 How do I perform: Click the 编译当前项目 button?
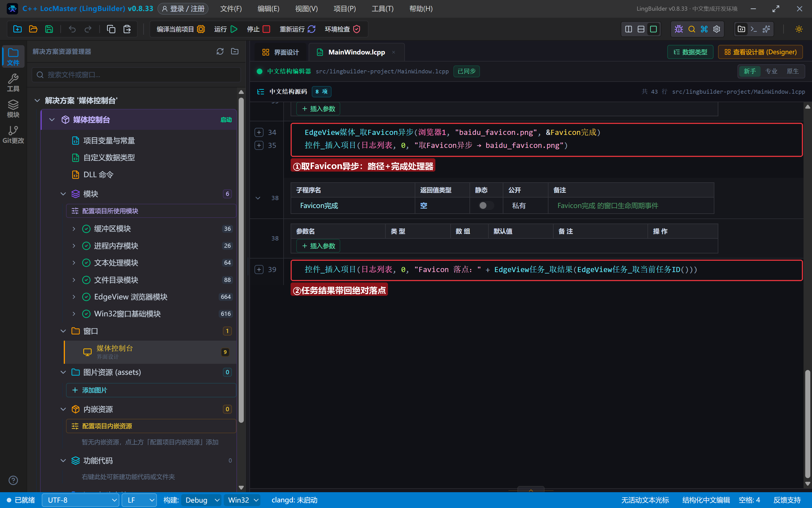click(x=181, y=29)
